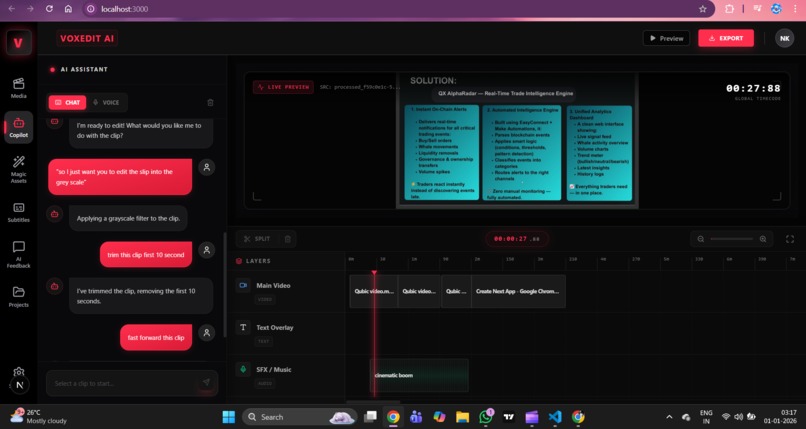Click the 00:27:88 global timecode
806x429 pixels.
[753, 88]
